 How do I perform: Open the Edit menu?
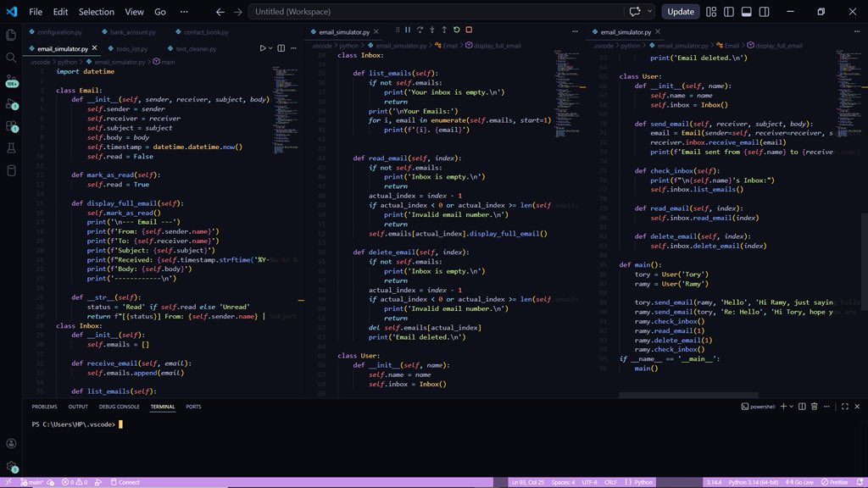click(x=60, y=12)
